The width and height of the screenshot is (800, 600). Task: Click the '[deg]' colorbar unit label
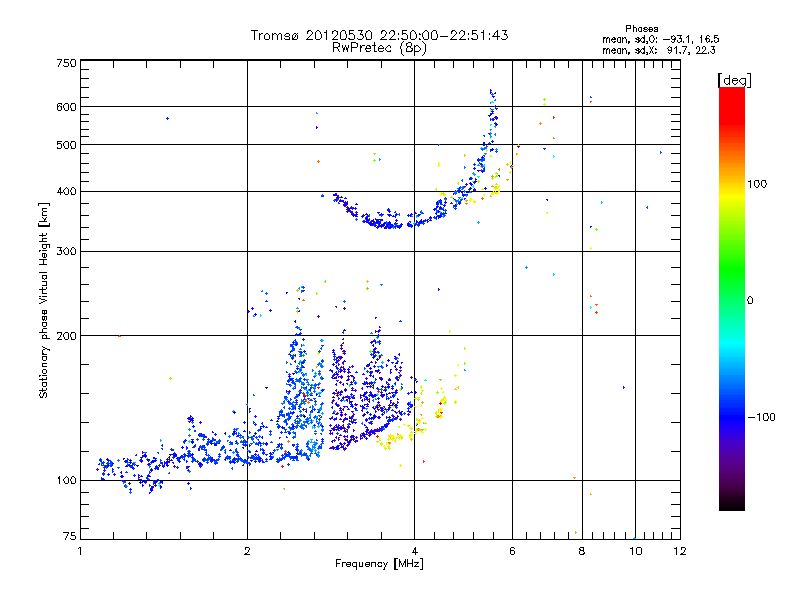(x=734, y=80)
